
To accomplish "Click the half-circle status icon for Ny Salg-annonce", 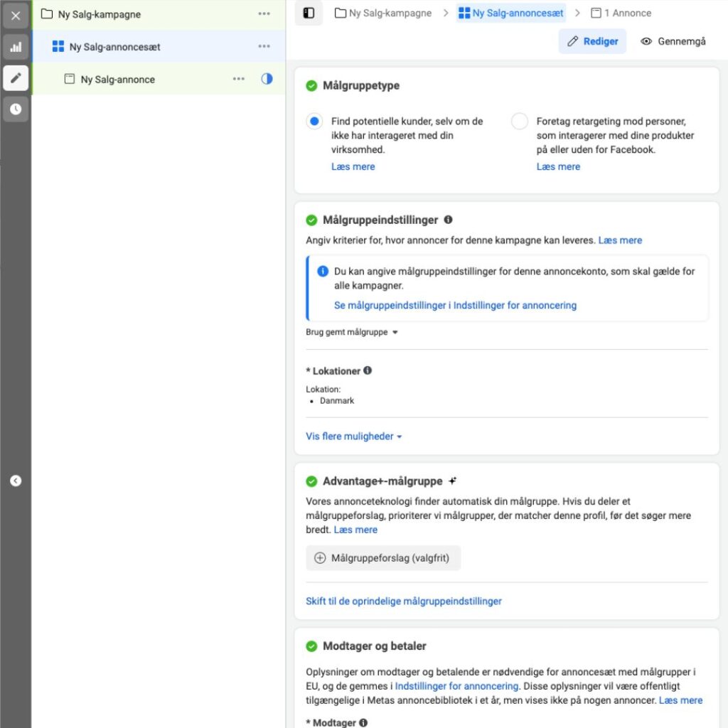I will tap(267, 79).
